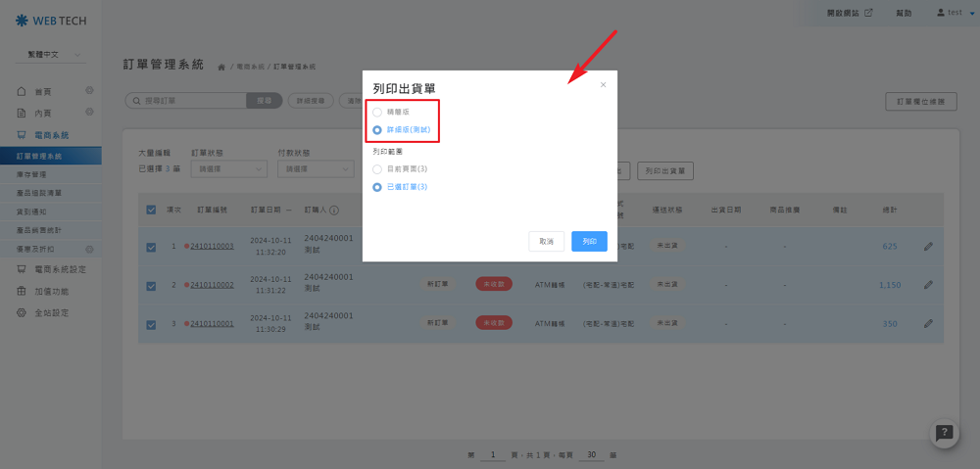Click the gear icon beside 內頁
This screenshot has height=469, width=980.
(x=89, y=114)
